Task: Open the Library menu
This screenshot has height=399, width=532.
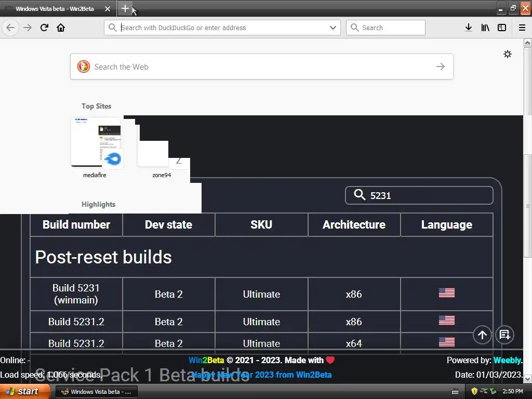Action: pos(485,28)
